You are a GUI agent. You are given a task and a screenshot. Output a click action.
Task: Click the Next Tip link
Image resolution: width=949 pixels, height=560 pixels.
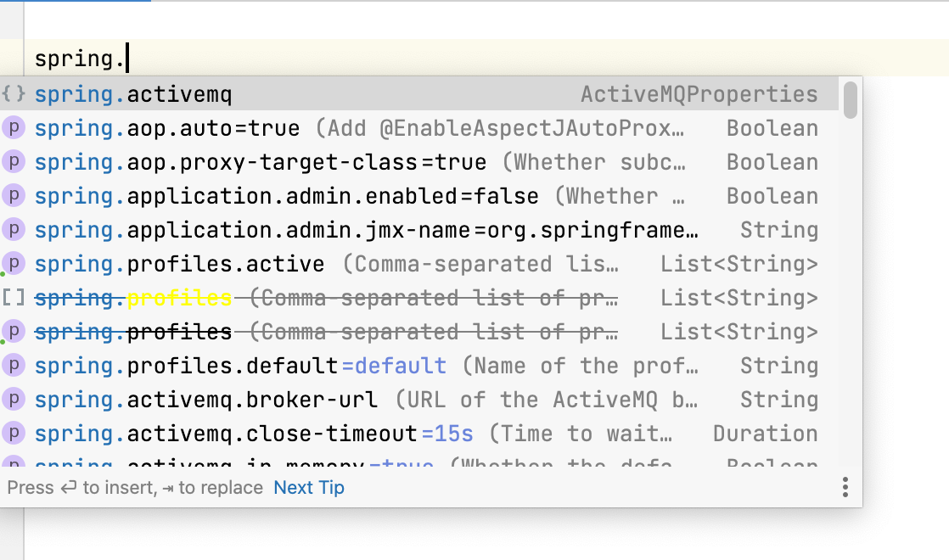pos(309,488)
